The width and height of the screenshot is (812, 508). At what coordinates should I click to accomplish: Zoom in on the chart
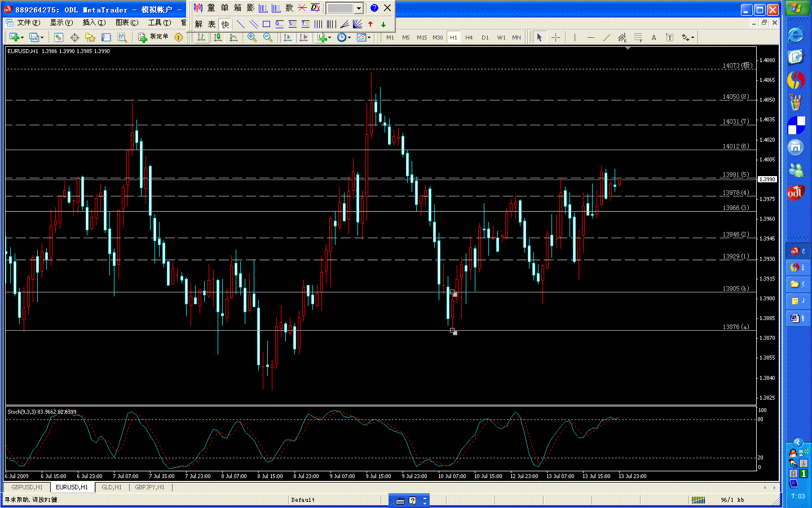pos(252,37)
